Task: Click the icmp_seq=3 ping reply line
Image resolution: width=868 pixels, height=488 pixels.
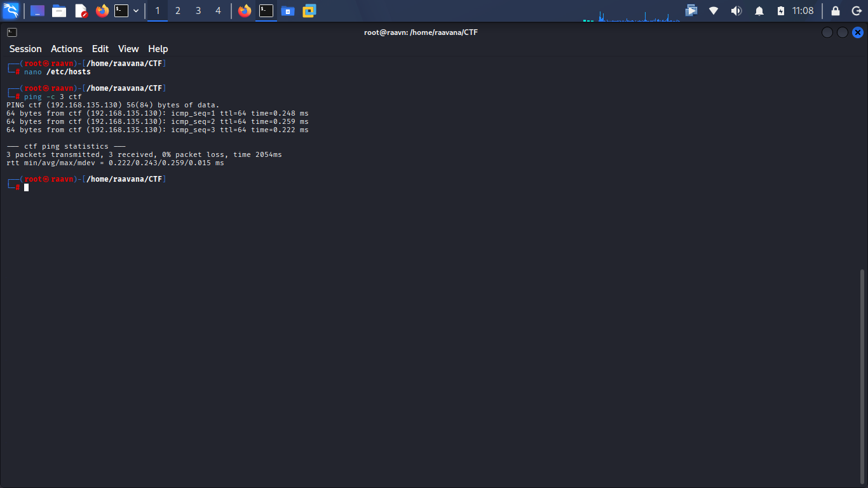Action: tap(158, 130)
